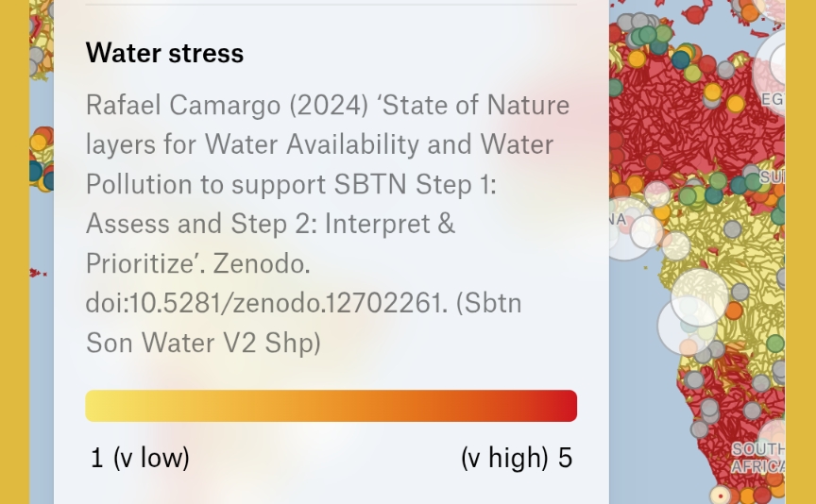Screen dimensions: 816x504
Task: Click the SU country label on the map
Action: [772, 176]
